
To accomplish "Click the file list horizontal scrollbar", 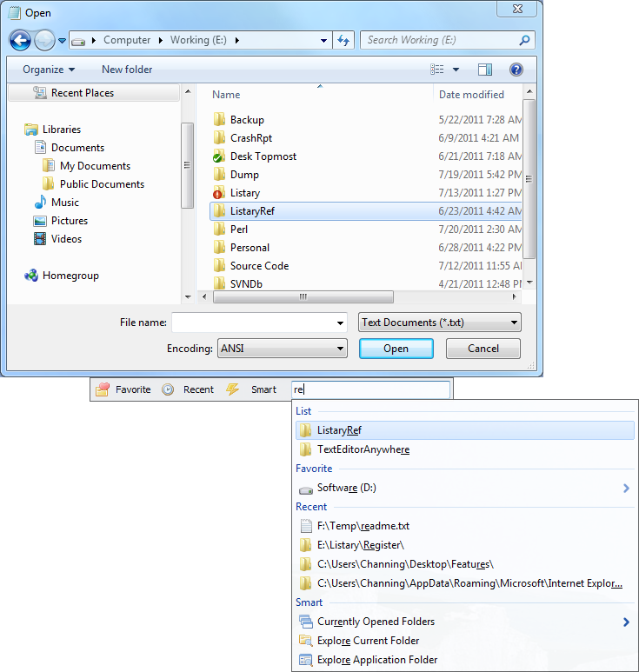I will [303, 297].
